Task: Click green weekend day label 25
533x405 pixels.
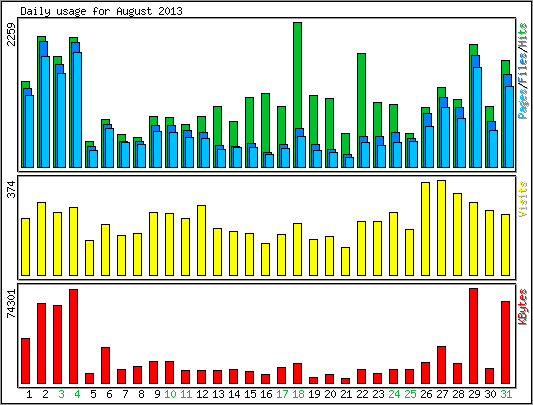Action: (410, 394)
